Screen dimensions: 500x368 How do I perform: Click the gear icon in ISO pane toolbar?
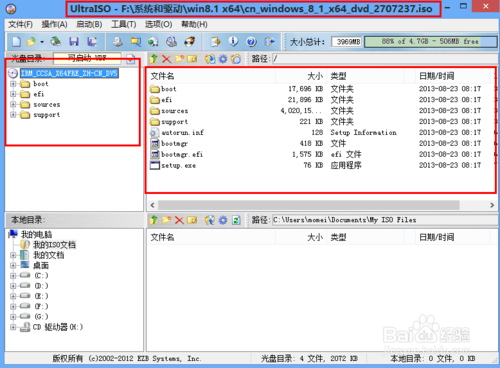pos(223,59)
